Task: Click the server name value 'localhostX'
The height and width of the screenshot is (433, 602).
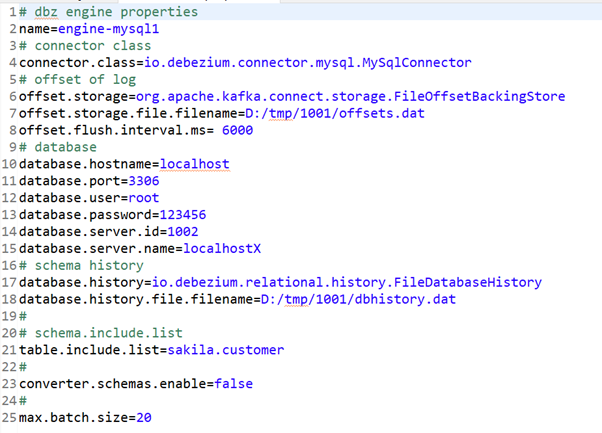Action: click(x=222, y=248)
